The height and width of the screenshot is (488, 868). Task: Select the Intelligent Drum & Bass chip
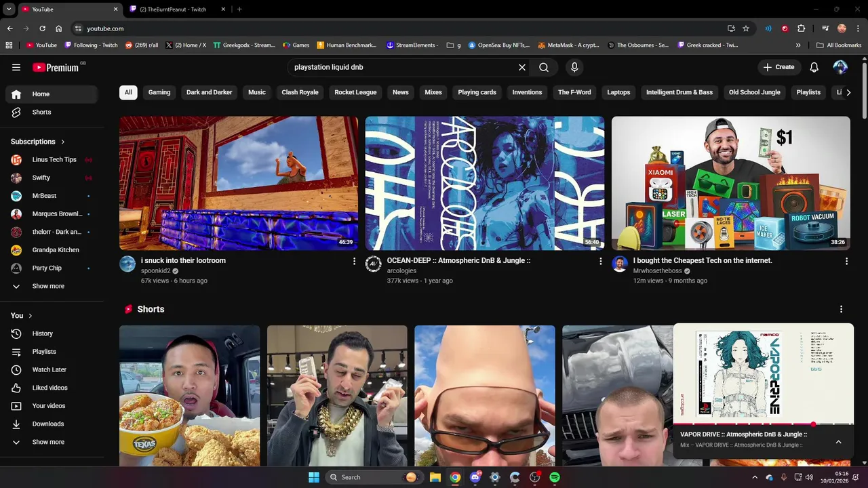679,92
